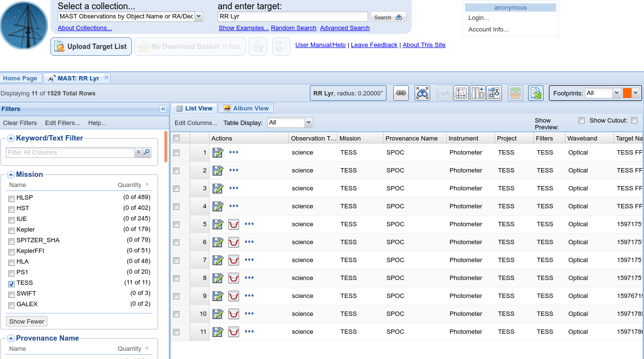The height and width of the screenshot is (359, 644).
Task: Switch to the Home Page tab
Action: (x=20, y=78)
